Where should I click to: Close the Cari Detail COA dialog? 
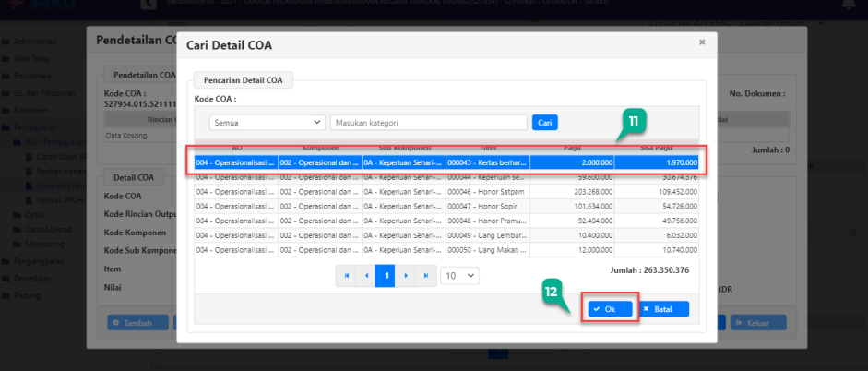[x=701, y=42]
